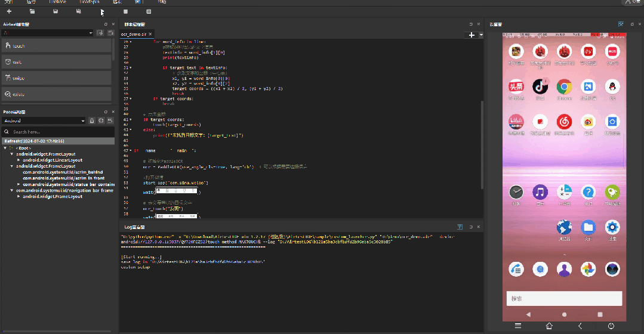Click the view report toolbar icon

pyautogui.click(x=149, y=11)
